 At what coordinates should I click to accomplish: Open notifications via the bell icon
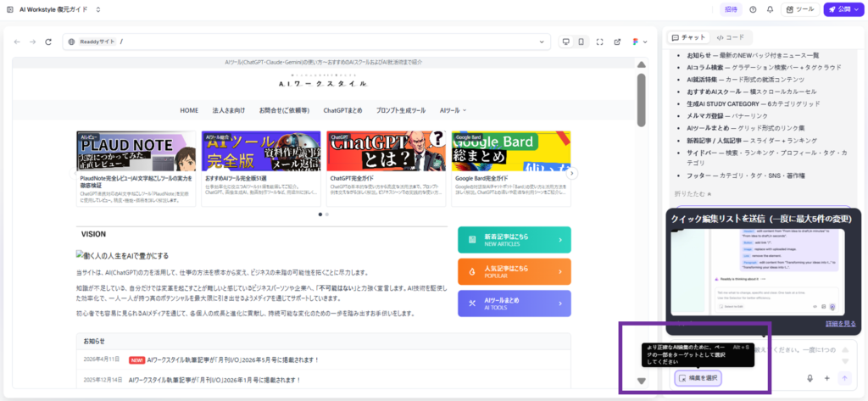pos(770,9)
